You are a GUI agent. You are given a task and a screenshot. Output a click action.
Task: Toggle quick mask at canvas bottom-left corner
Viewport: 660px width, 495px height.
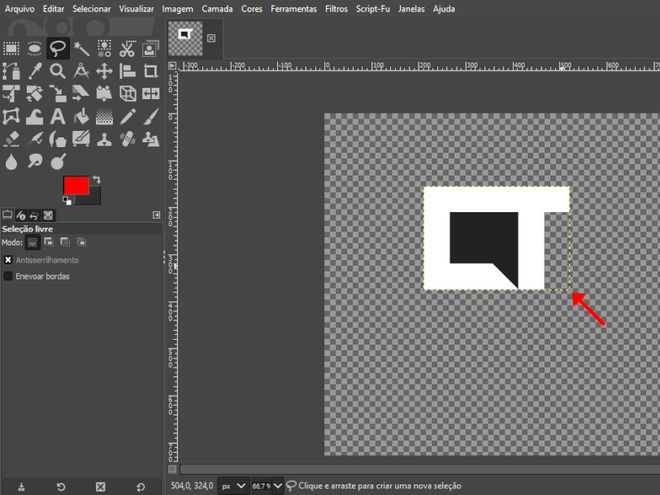(173, 468)
